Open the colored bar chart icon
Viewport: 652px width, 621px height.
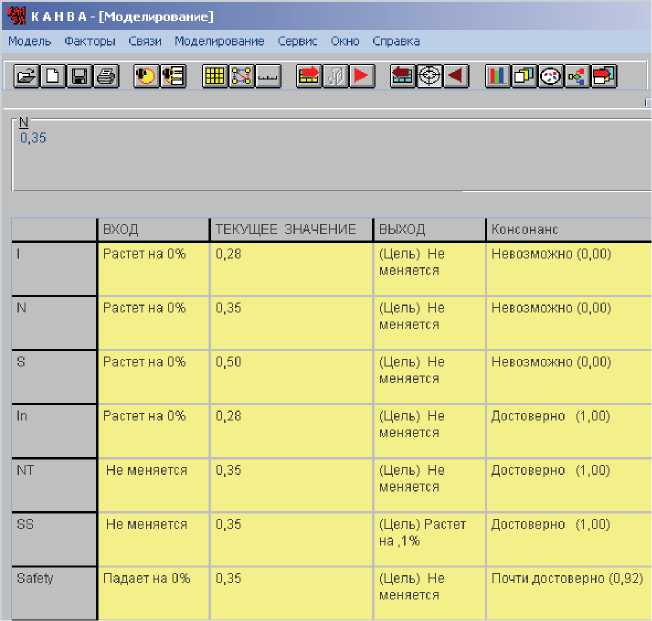[x=497, y=76]
